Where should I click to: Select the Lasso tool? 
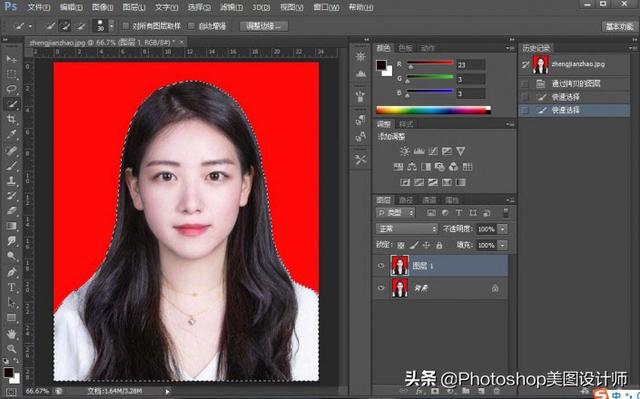11,89
